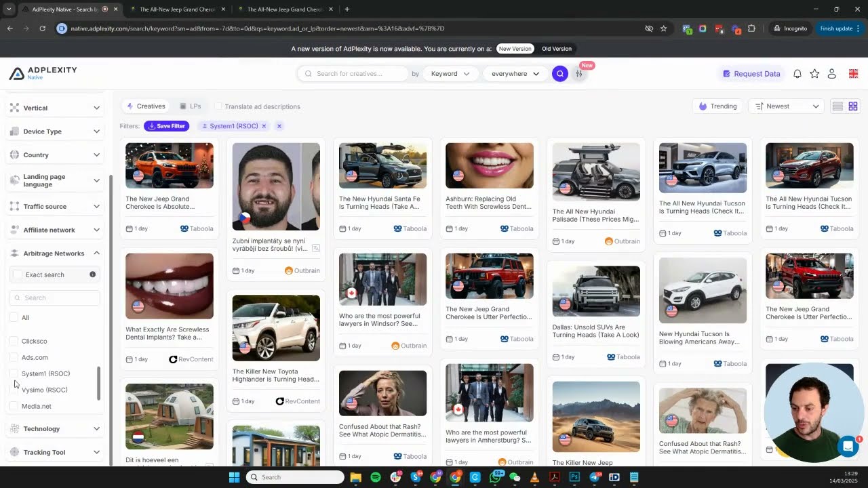The image size is (868, 488).
Task: Open Telegram from the taskbar
Action: click(595, 477)
